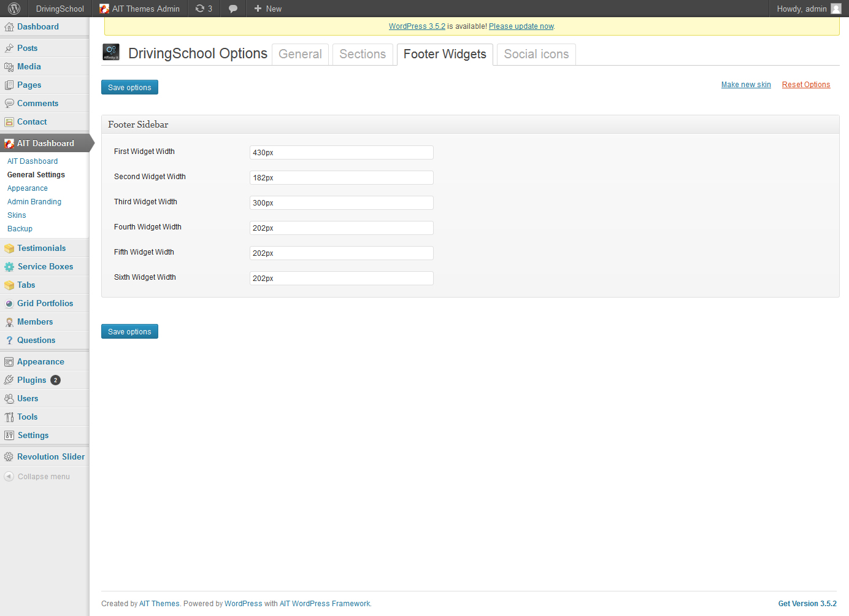This screenshot has width=849, height=616.
Task: Click the Reset Options link
Action: pos(806,85)
